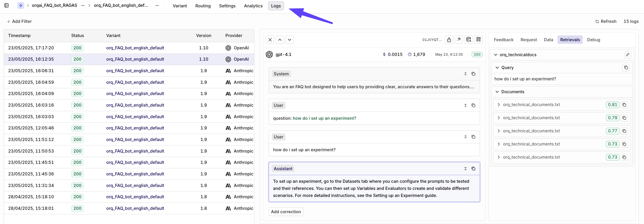Toggle the sidebar panel icon
644x224 pixels.
[7, 5]
